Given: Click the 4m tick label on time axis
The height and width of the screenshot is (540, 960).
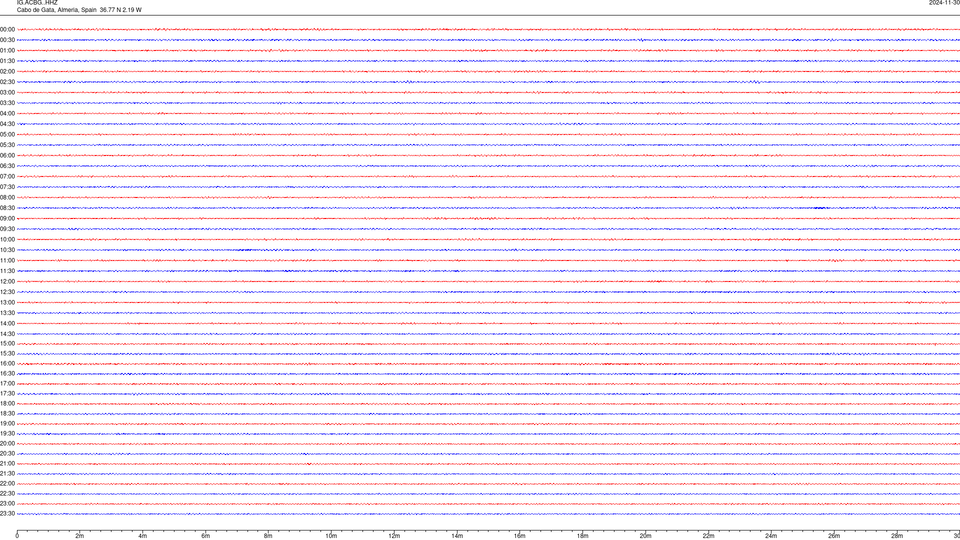Looking at the screenshot, I should coord(143,536).
